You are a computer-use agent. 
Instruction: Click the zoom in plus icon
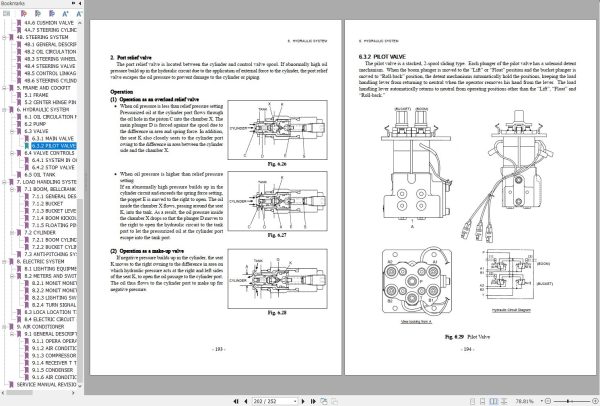pyautogui.click(x=595, y=401)
